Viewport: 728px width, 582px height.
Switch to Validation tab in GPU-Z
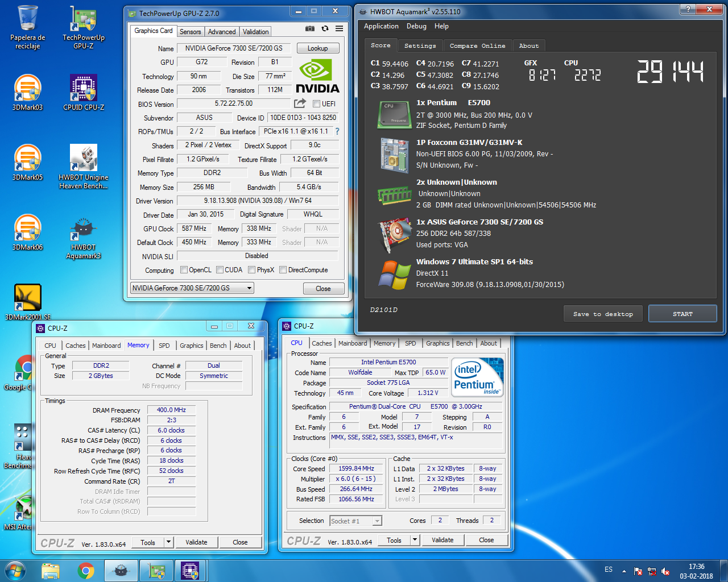point(255,32)
